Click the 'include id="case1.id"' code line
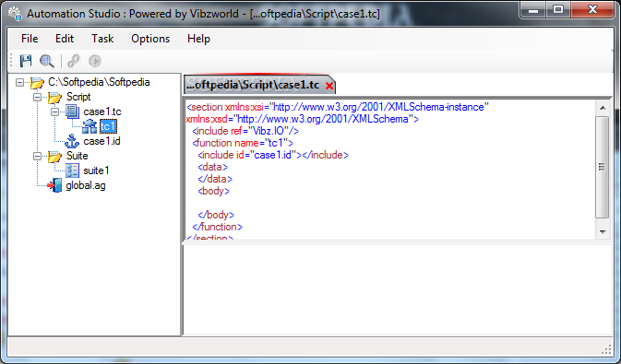This screenshot has width=621, height=364. (x=273, y=155)
